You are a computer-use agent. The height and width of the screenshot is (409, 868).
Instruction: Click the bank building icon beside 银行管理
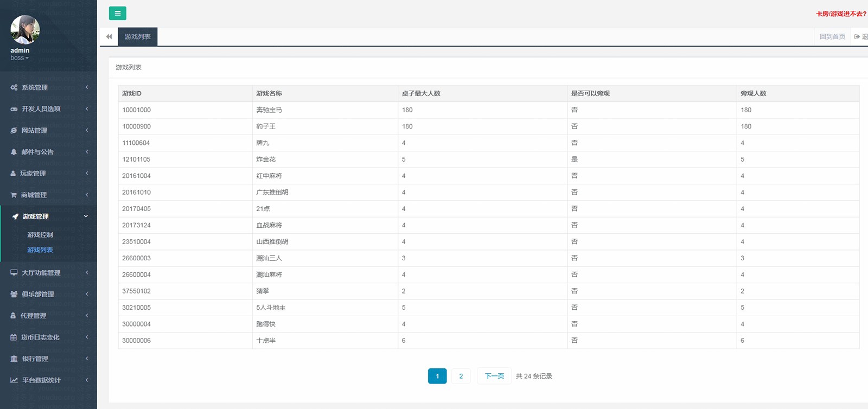pyautogui.click(x=14, y=359)
